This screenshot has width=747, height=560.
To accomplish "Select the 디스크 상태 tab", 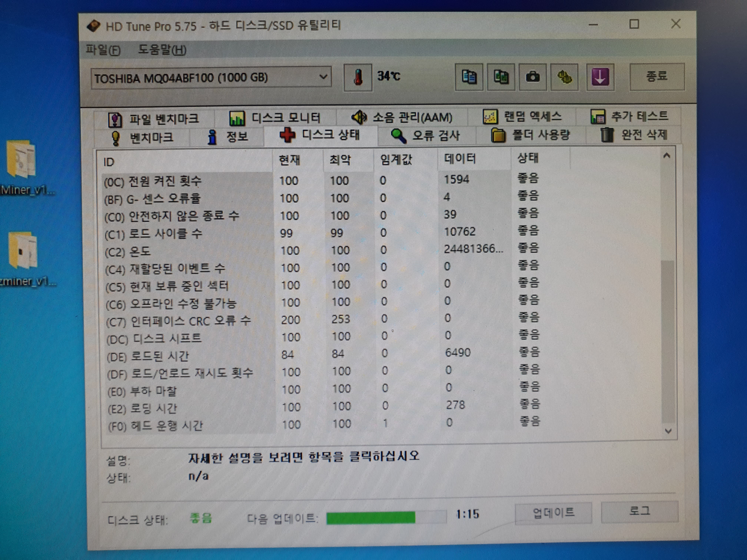I will point(320,135).
